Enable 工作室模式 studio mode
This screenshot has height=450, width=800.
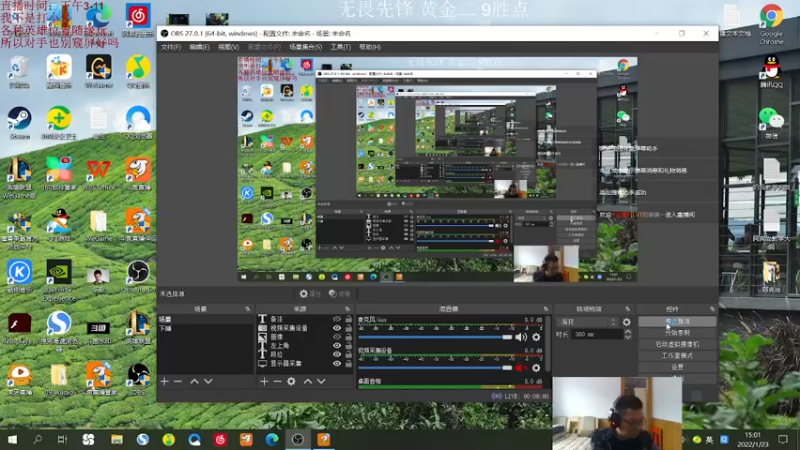tap(677, 356)
